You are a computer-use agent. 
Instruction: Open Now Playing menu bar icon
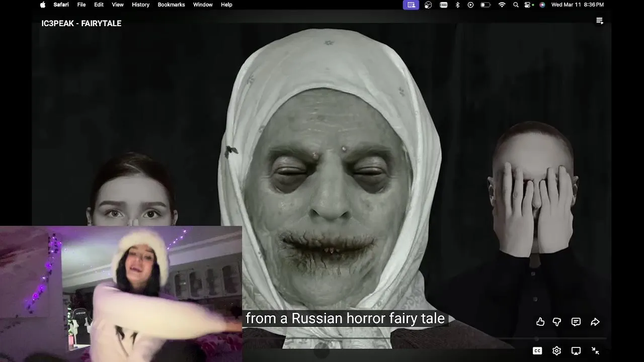point(470,5)
